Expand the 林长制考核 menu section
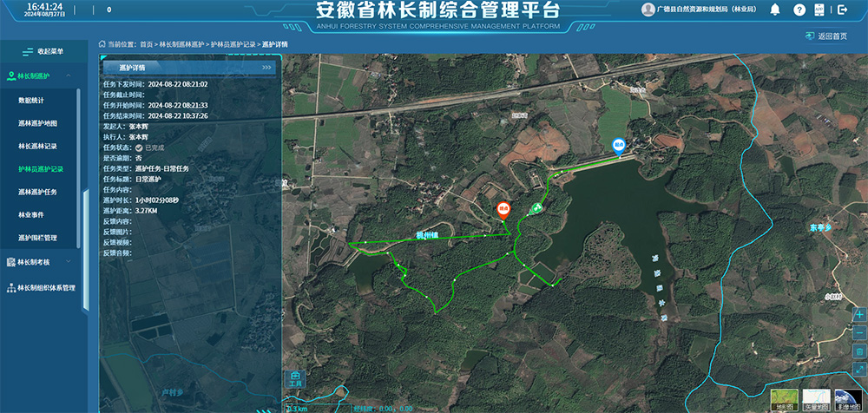This screenshot has height=413, width=868. click(43, 262)
